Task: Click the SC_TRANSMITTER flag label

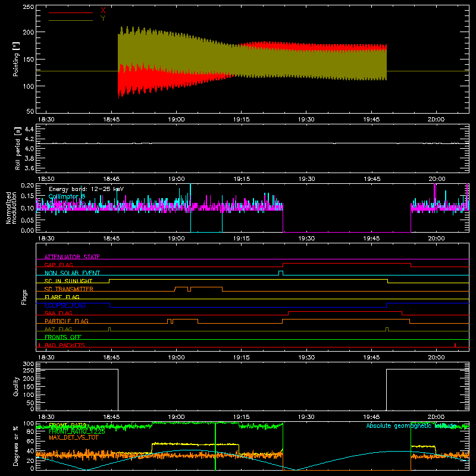Action: click(x=69, y=289)
